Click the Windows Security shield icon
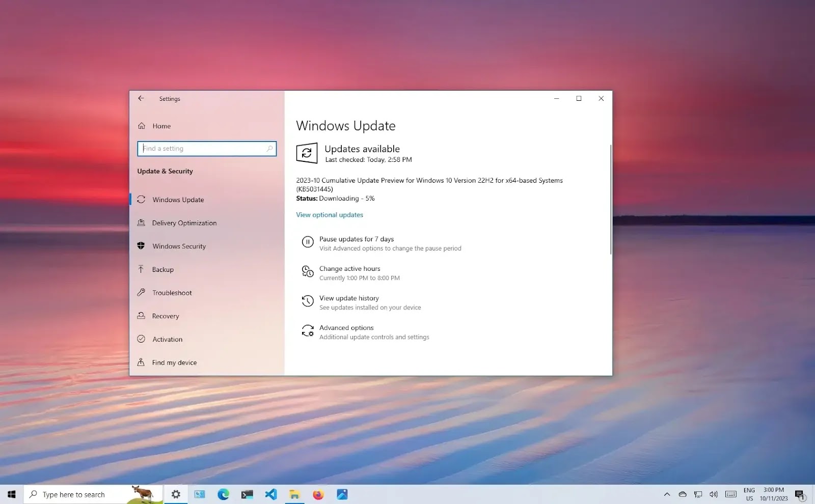815x504 pixels. coord(141,246)
